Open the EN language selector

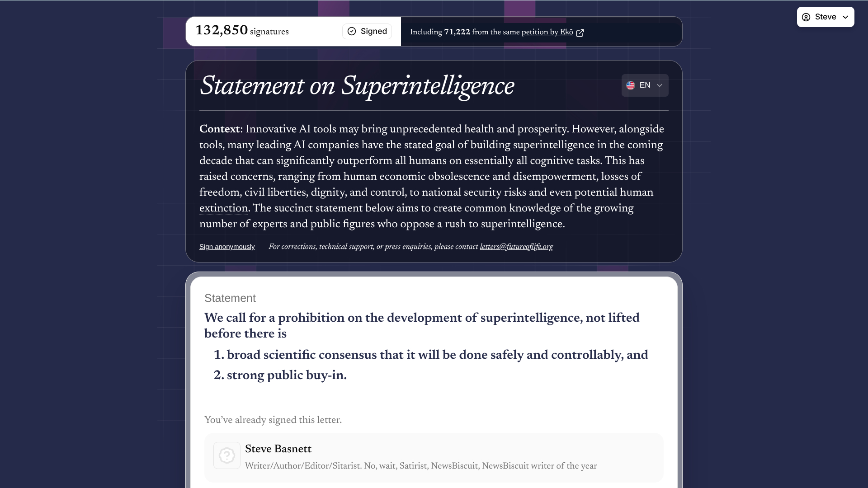tap(645, 85)
